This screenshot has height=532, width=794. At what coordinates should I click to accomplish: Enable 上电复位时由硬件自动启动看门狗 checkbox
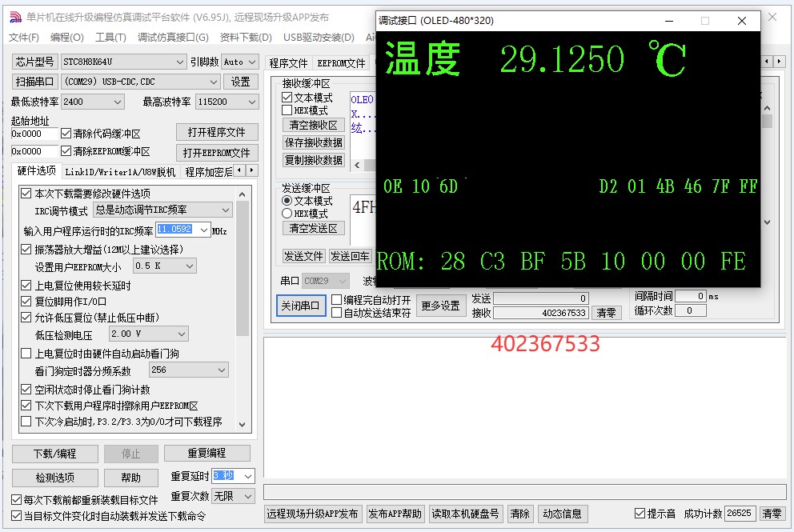coord(26,354)
